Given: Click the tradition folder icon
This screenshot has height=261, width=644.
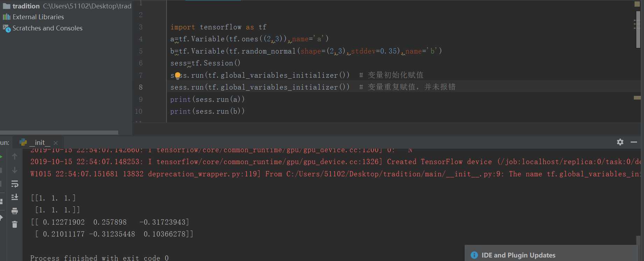Looking at the screenshot, I should [x=7, y=6].
